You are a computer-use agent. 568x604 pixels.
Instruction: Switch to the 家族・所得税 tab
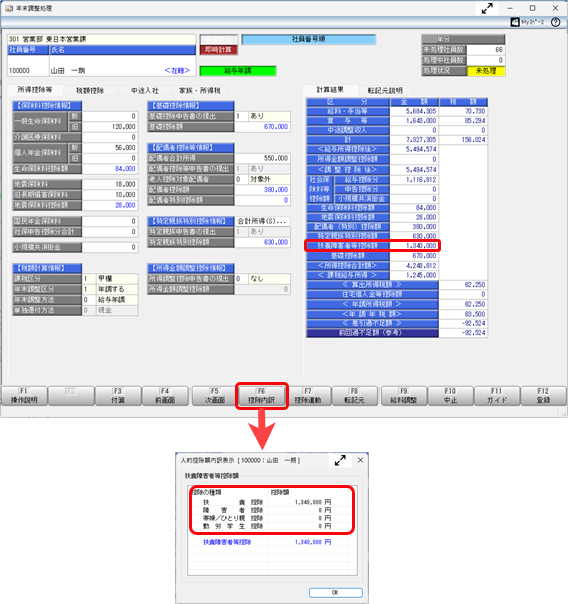point(200,91)
